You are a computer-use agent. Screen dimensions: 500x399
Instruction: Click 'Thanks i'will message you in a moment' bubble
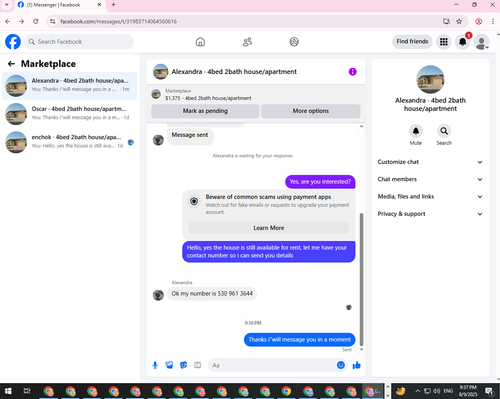(300, 340)
